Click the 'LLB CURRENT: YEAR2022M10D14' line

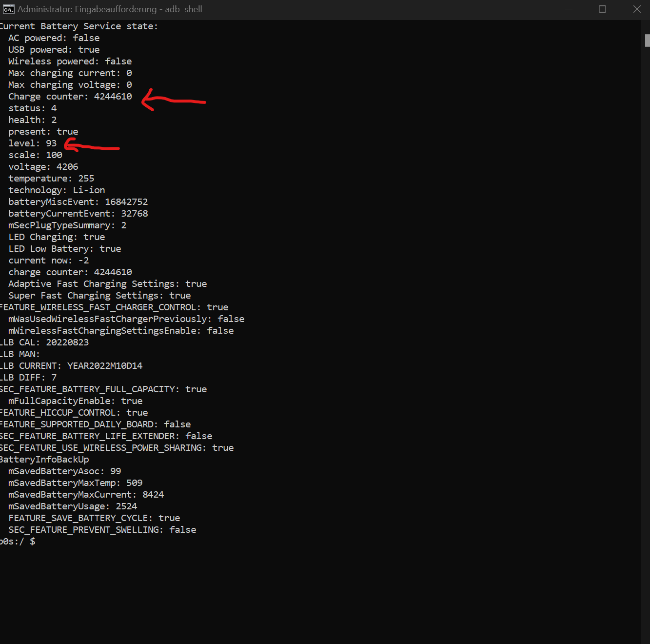71,366
